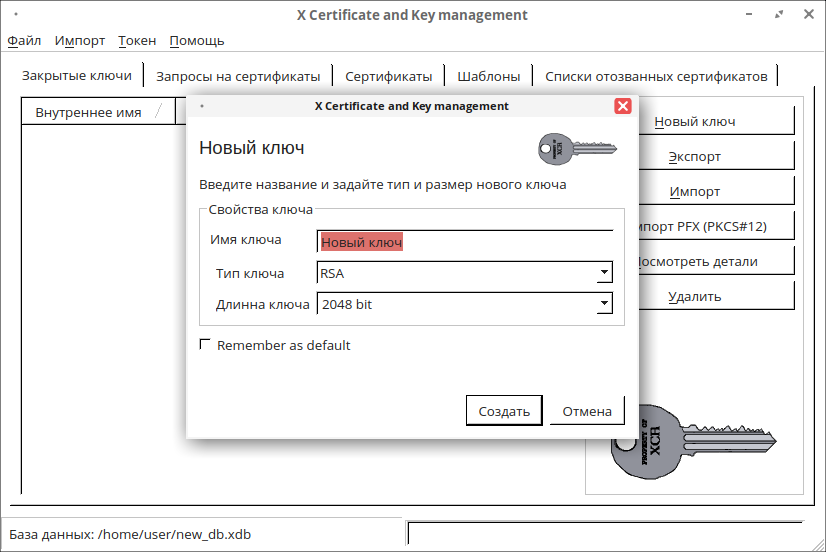The width and height of the screenshot is (826, 552).
Task: Switch to the Запросы на сертификаты tab
Action: [238, 76]
